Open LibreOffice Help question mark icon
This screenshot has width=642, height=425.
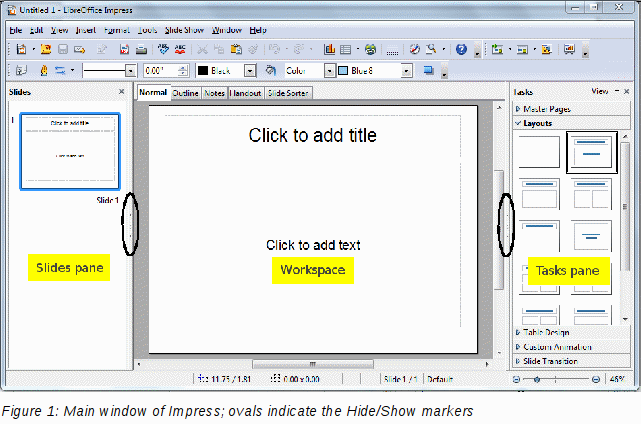[x=461, y=50]
